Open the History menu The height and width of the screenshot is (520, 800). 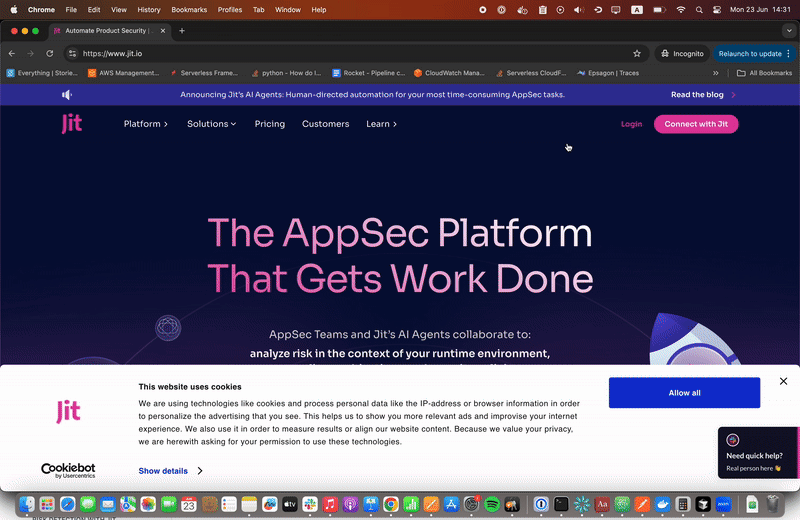point(149,10)
